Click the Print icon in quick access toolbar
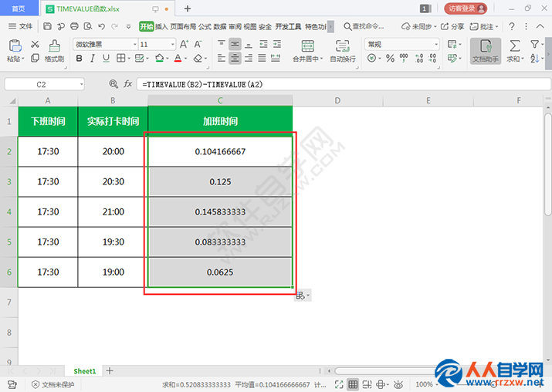The height and width of the screenshot is (392, 552). pyautogui.click(x=74, y=26)
